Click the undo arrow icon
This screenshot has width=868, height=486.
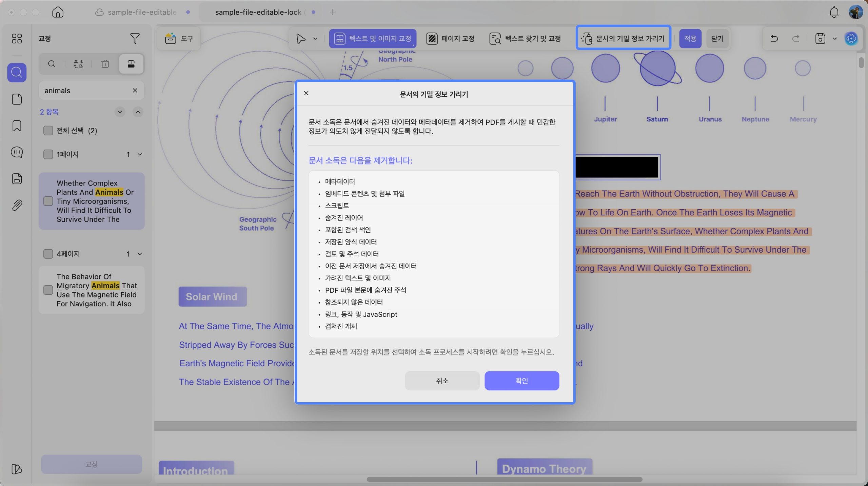pyautogui.click(x=774, y=38)
